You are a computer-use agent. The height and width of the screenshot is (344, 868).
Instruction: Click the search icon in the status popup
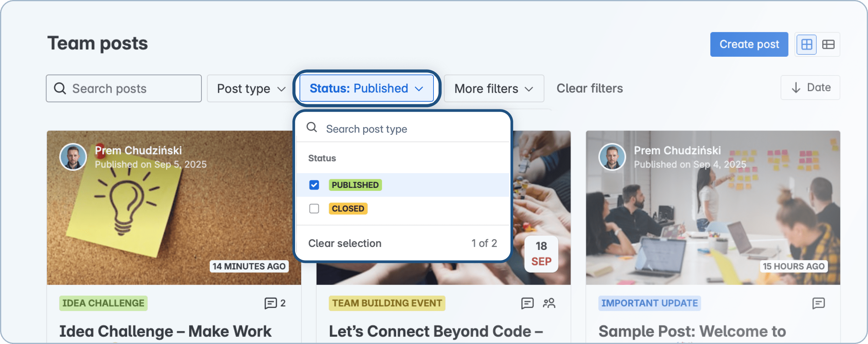312,128
